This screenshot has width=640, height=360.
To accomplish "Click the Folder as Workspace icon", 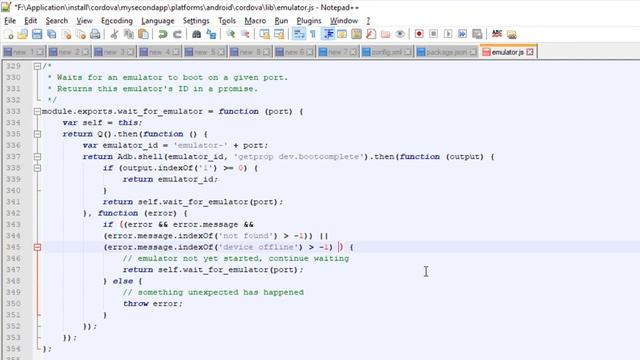I will 385,34.
